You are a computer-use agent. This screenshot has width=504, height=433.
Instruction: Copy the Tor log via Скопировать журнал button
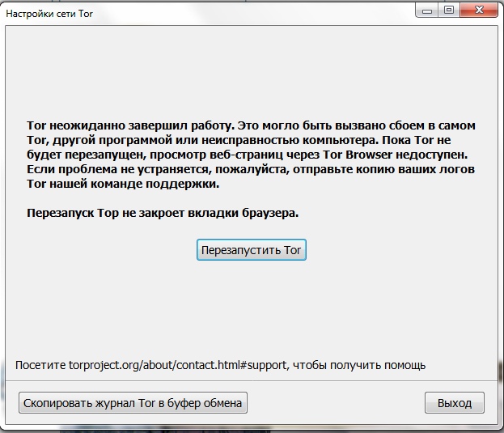click(x=133, y=402)
